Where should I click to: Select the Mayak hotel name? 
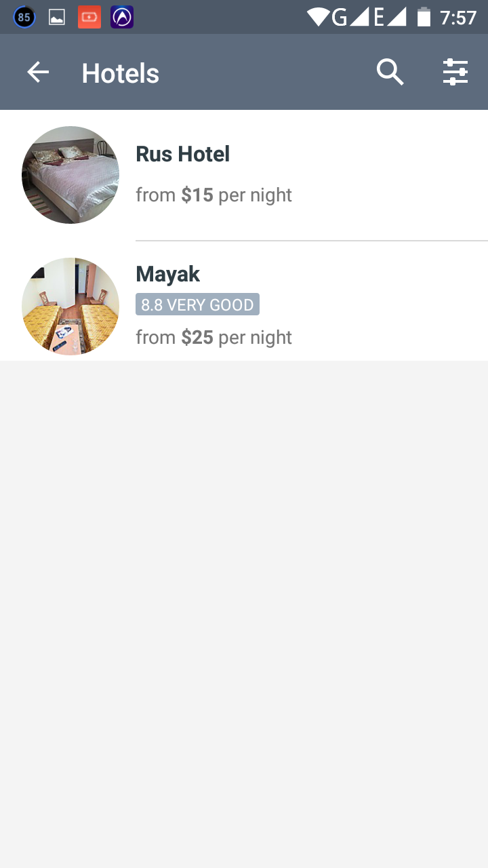pos(167,274)
